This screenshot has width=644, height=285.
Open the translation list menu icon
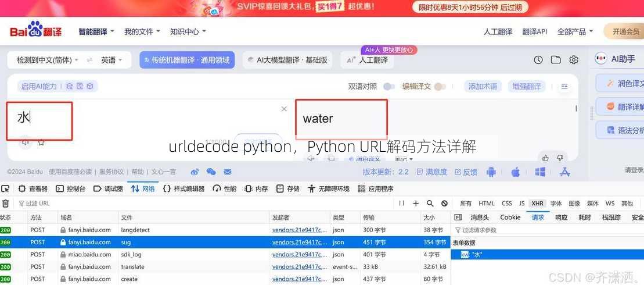tap(564, 86)
